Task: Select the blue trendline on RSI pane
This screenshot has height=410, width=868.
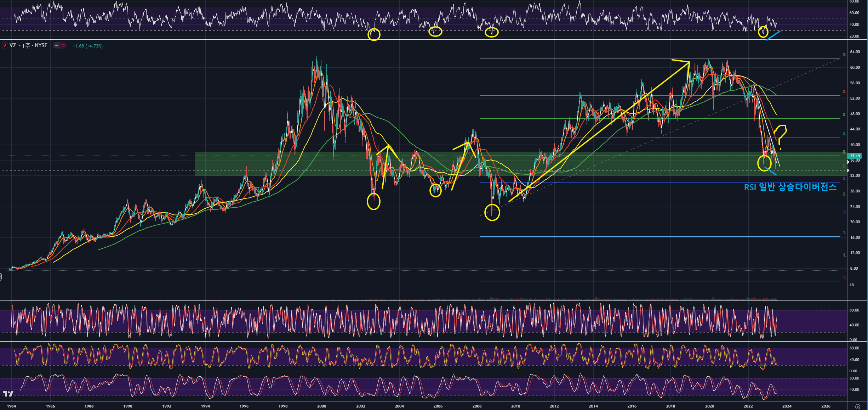Action: (x=774, y=35)
